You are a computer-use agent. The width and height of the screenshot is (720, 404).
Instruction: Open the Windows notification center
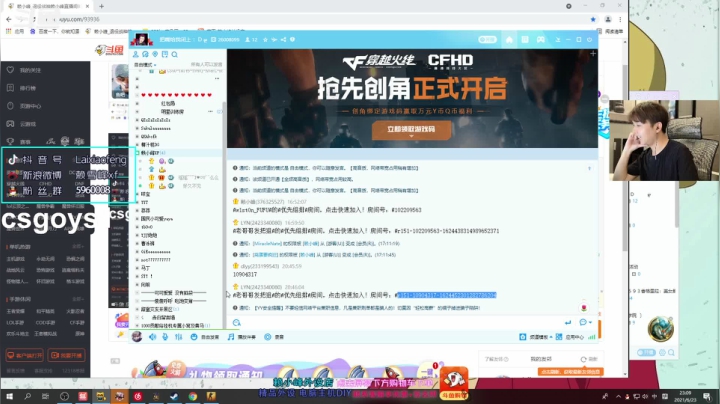click(707, 396)
